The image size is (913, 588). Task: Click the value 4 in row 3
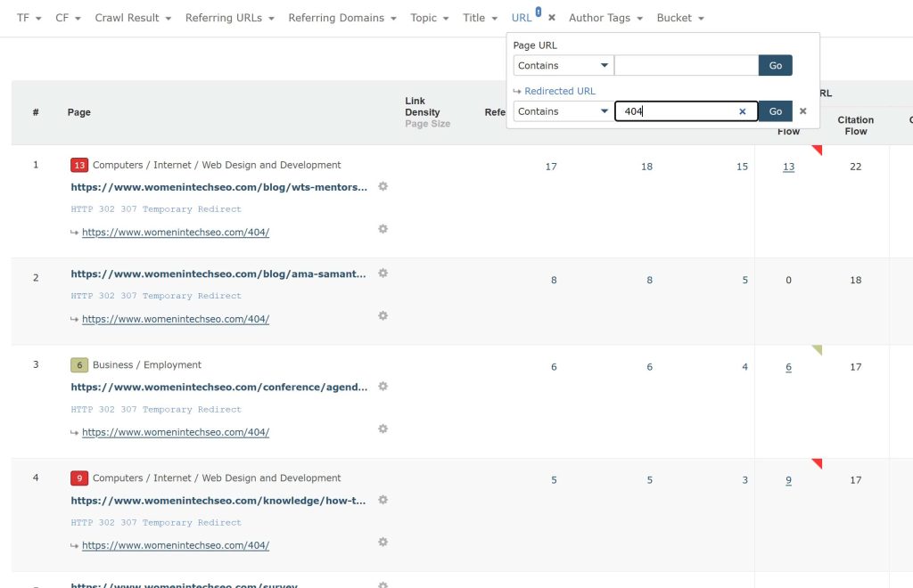(x=744, y=367)
